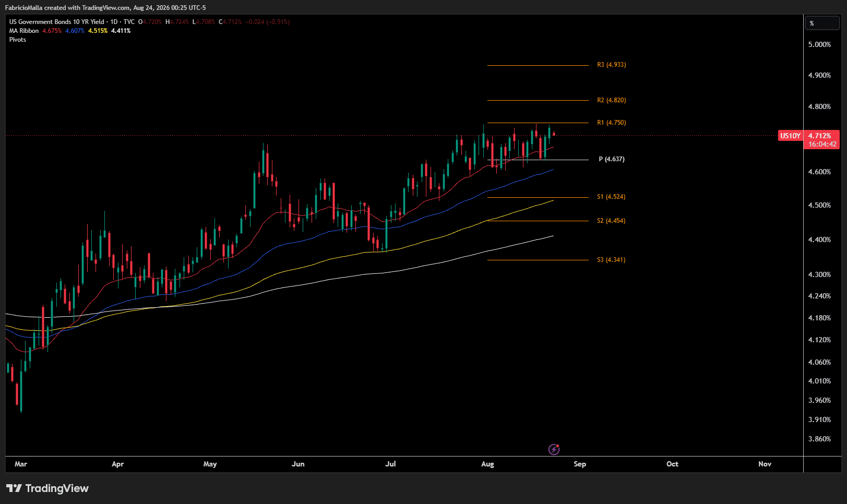This screenshot has height=504, width=847.
Task: Select the yellow MA value 4.515%
Action: (98, 31)
